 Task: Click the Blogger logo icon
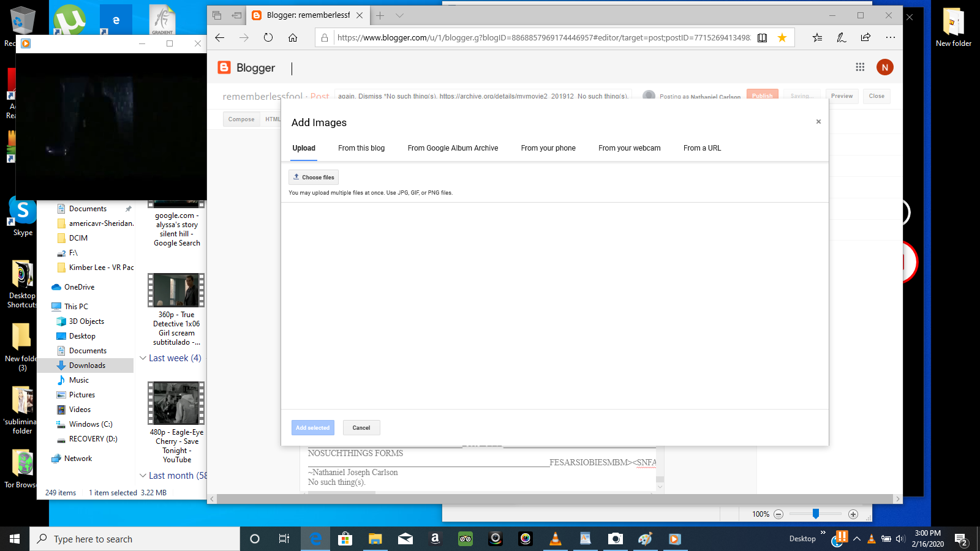(224, 67)
